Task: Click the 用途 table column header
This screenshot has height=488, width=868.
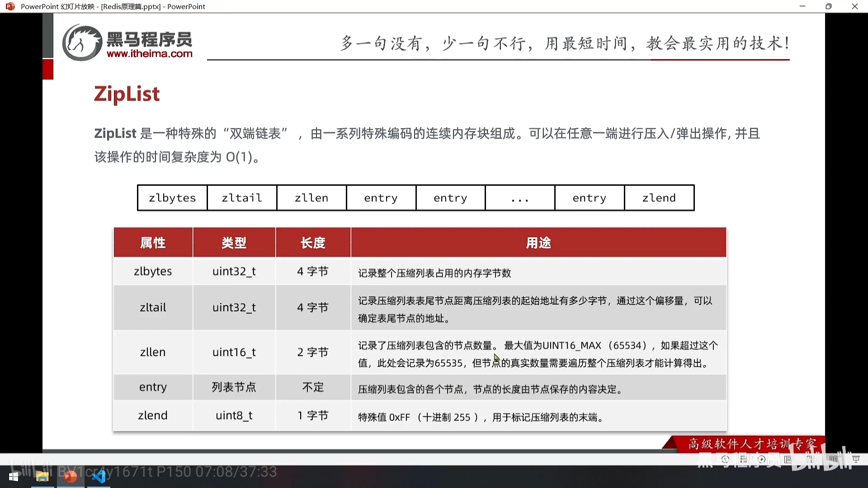Action: tap(538, 243)
